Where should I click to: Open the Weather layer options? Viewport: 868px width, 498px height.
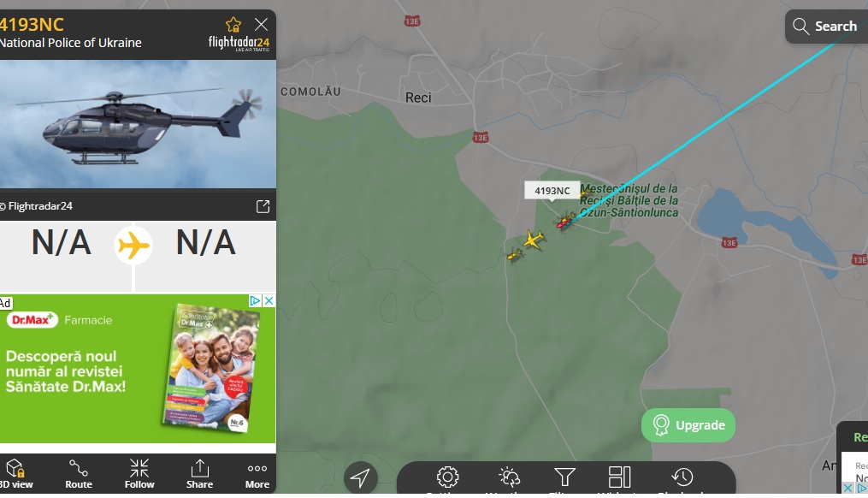pos(509,477)
